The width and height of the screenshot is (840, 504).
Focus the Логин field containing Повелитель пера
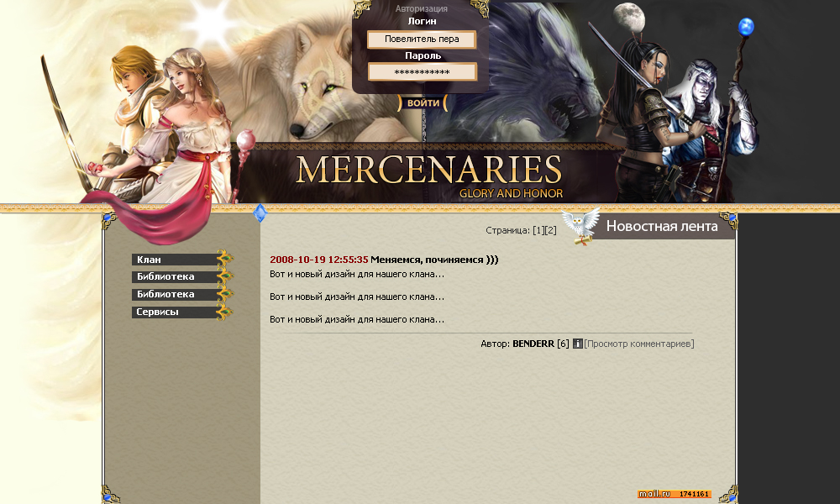422,39
